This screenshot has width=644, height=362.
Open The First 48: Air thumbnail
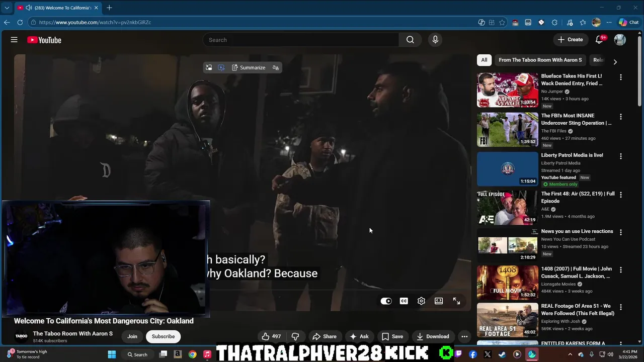(507, 208)
